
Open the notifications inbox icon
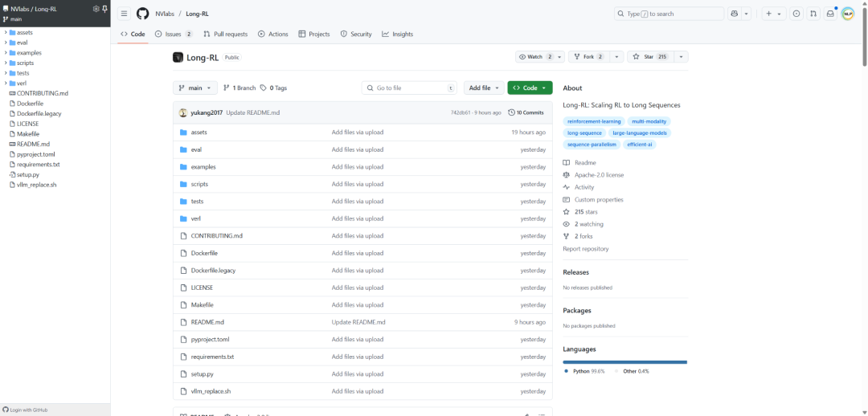click(829, 14)
